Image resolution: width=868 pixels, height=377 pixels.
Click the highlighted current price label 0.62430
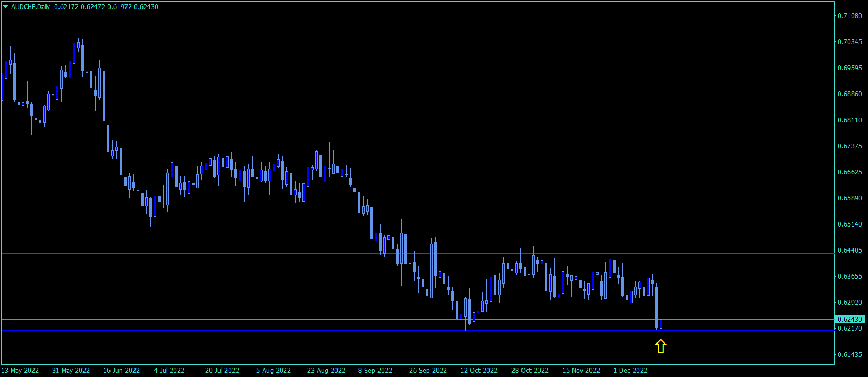click(x=850, y=320)
